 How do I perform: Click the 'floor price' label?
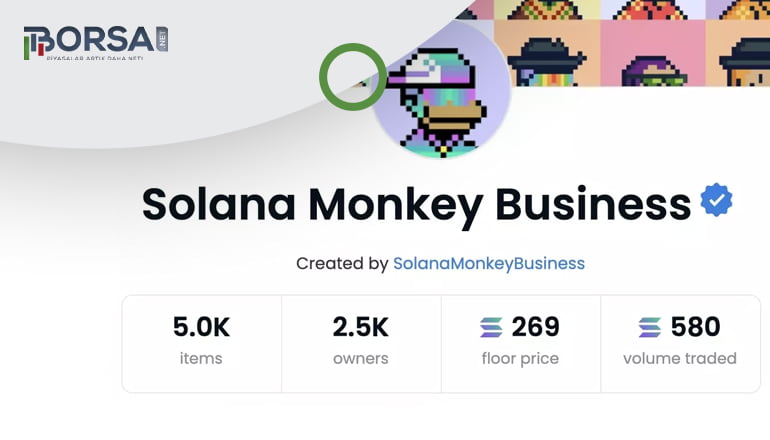[520, 359]
